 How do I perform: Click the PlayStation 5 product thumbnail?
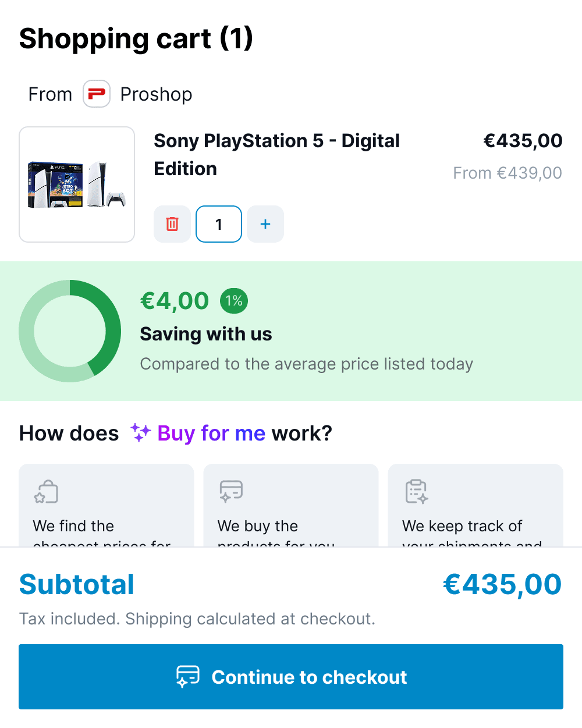tap(77, 184)
